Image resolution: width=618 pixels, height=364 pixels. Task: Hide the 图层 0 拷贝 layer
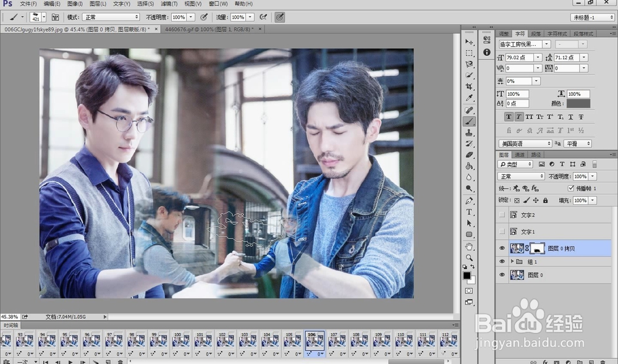[x=502, y=248]
